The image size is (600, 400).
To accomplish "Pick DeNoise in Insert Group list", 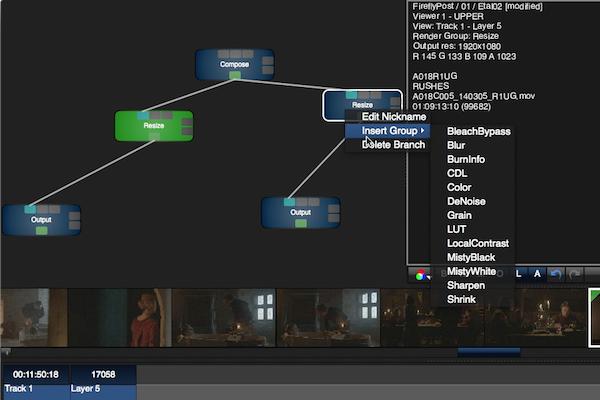I will pos(466,201).
